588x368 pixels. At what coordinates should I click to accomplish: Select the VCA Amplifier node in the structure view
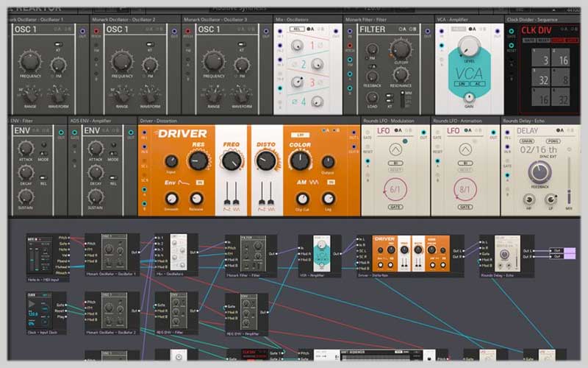(x=320, y=256)
